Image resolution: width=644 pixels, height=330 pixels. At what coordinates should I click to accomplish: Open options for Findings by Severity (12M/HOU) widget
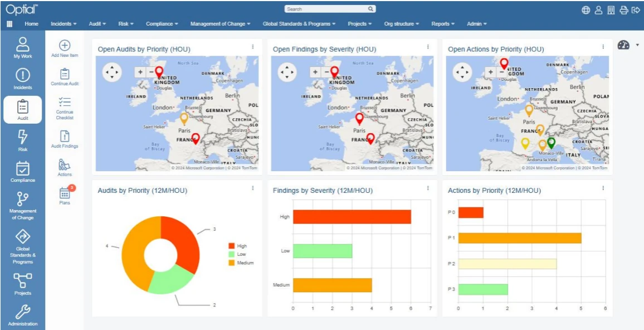pos(427,188)
